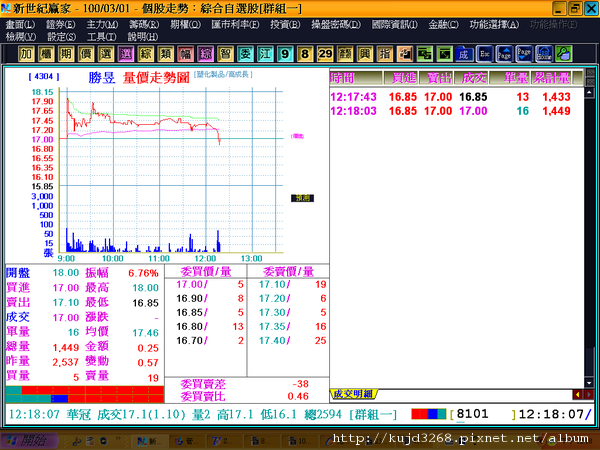The width and height of the screenshot is (600, 450).
Task: Open the 檢視(V) menu
Action: [21, 37]
